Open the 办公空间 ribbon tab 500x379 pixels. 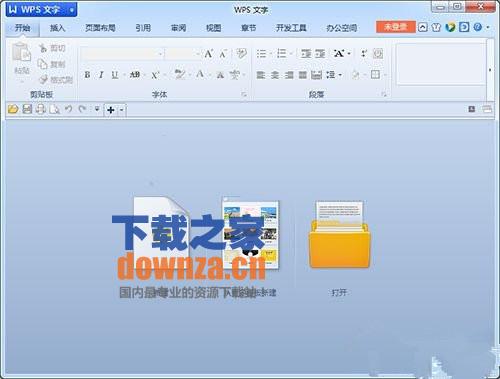[341, 28]
